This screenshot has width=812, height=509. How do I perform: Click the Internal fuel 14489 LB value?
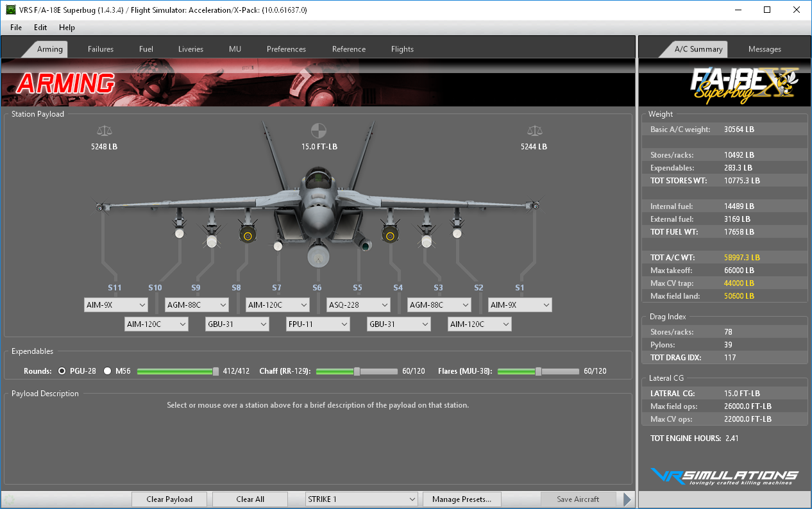click(739, 206)
